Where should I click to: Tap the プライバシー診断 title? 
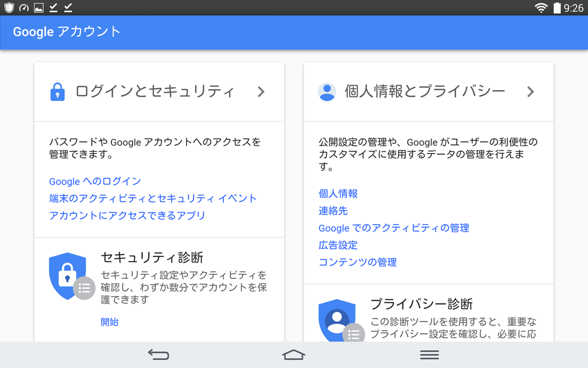421,304
